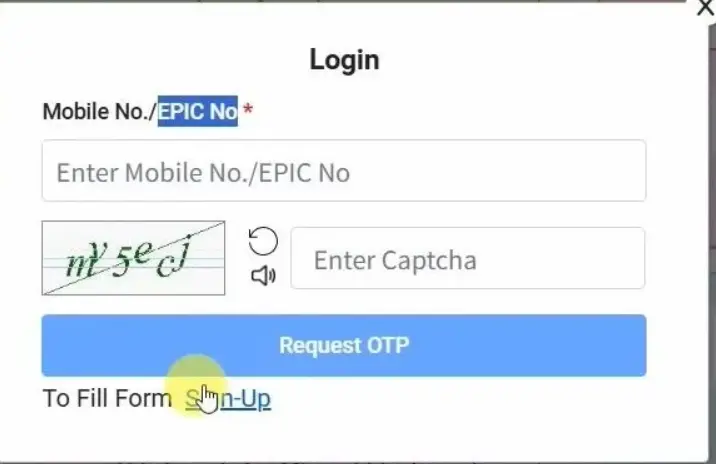Click the Enter Captcha placeholder text

pos(395,261)
